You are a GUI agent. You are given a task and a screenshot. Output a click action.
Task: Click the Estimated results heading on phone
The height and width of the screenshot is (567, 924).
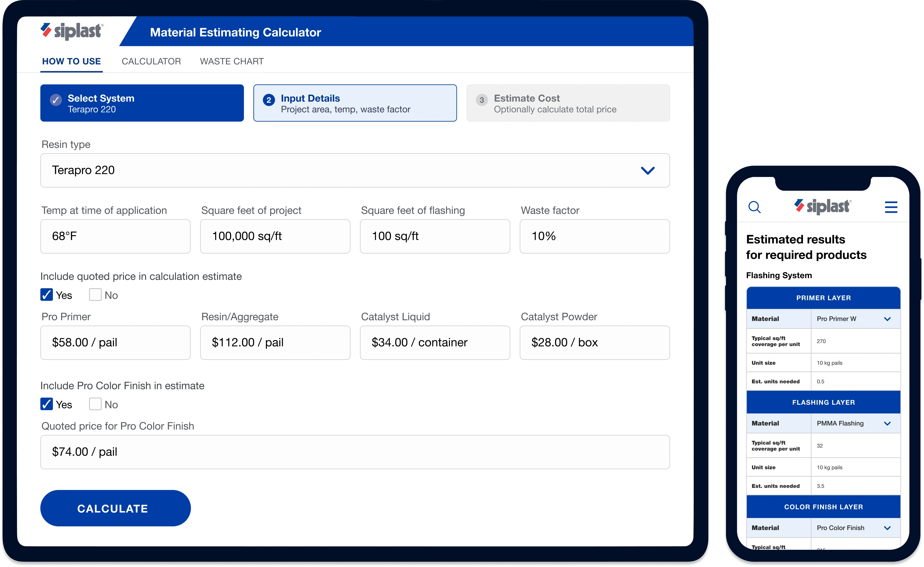click(x=806, y=247)
